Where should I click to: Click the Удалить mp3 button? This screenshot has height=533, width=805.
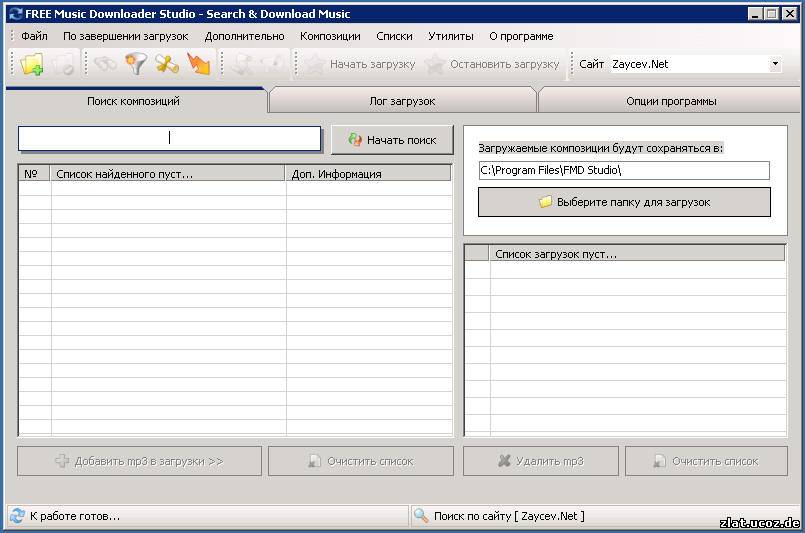[541, 461]
